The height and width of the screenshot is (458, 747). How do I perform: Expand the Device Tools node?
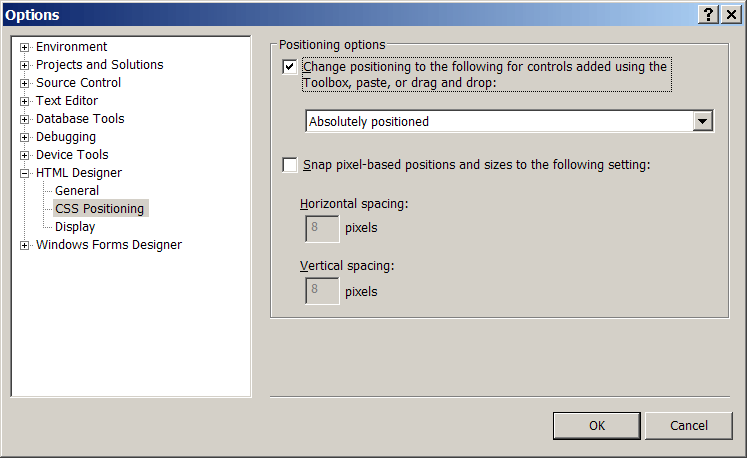pyautogui.click(x=25, y=155)
